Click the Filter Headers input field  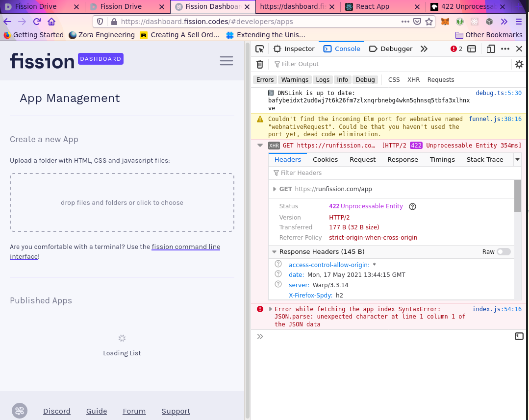[395, 173]
